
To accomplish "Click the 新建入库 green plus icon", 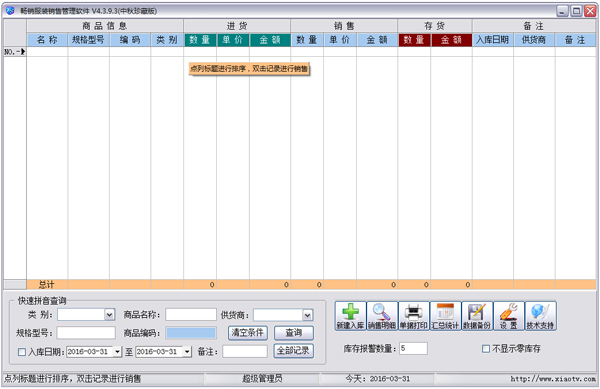I will point(351,316).
